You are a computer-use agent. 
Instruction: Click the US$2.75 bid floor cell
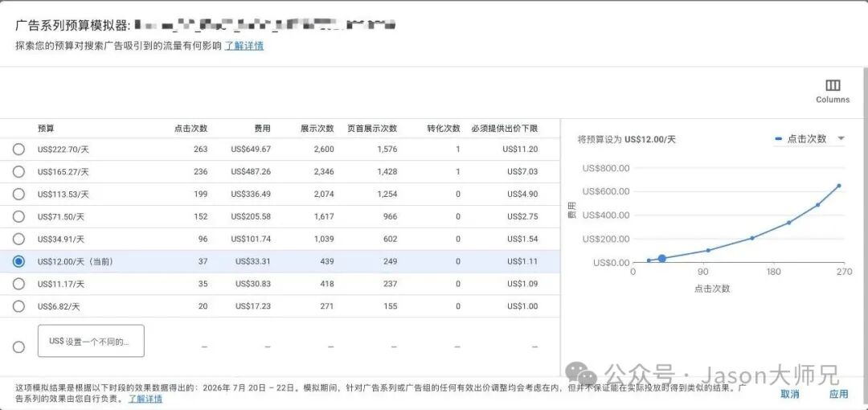[522, 216]
